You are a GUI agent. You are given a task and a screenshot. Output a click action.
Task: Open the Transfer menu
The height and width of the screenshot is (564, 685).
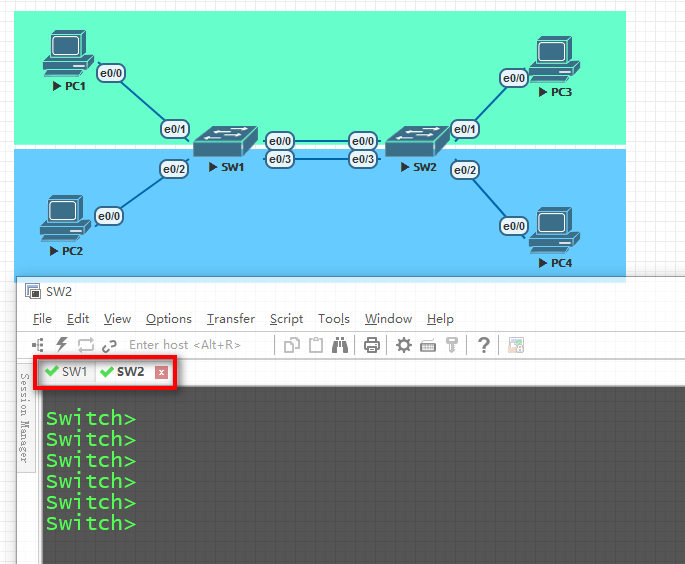click(231, 319)
